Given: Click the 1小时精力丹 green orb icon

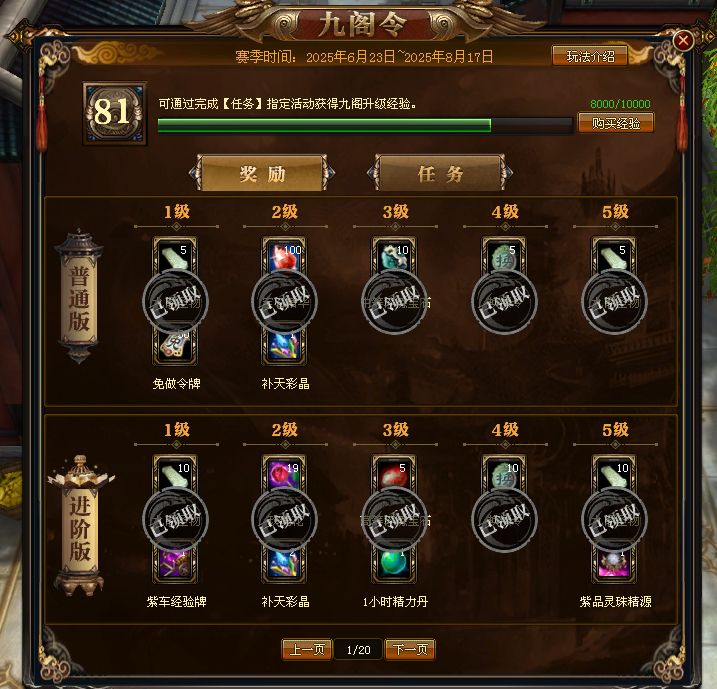Looking at the screenshot, I should pyautogui.click(x=394, y=566).
